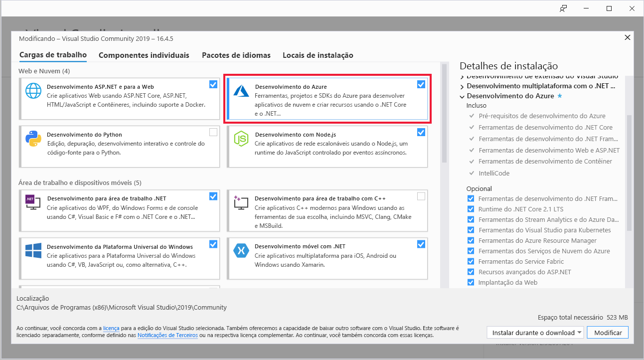Open the Notificações de Terceiros link
Screen dimensions: 644x360
(x=167, y=336)
